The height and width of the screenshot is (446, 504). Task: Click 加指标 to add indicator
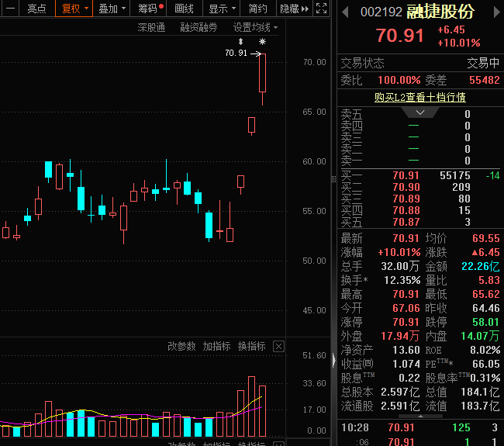click(x=216, y=346)
